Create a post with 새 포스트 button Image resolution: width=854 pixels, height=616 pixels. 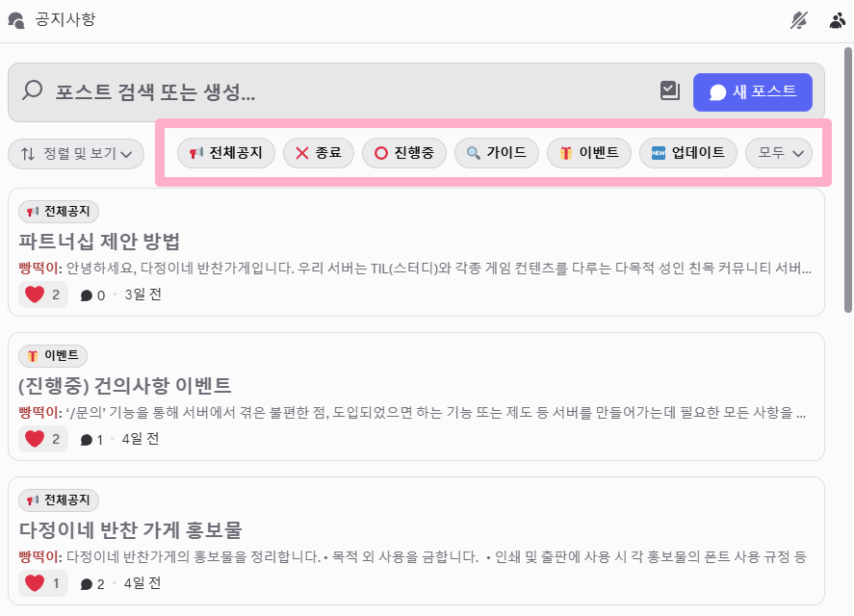click(753, 92)
